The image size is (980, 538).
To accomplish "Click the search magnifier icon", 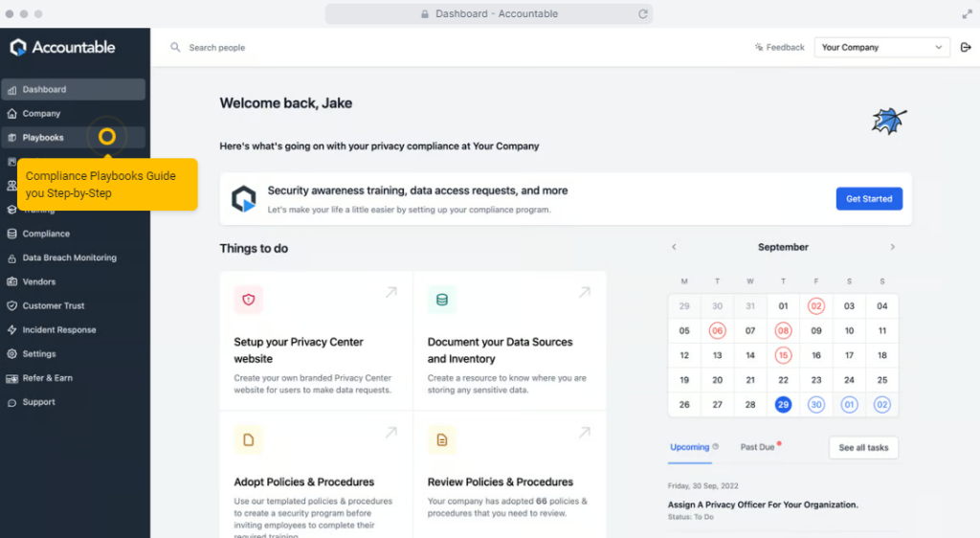I will (176, 48).
